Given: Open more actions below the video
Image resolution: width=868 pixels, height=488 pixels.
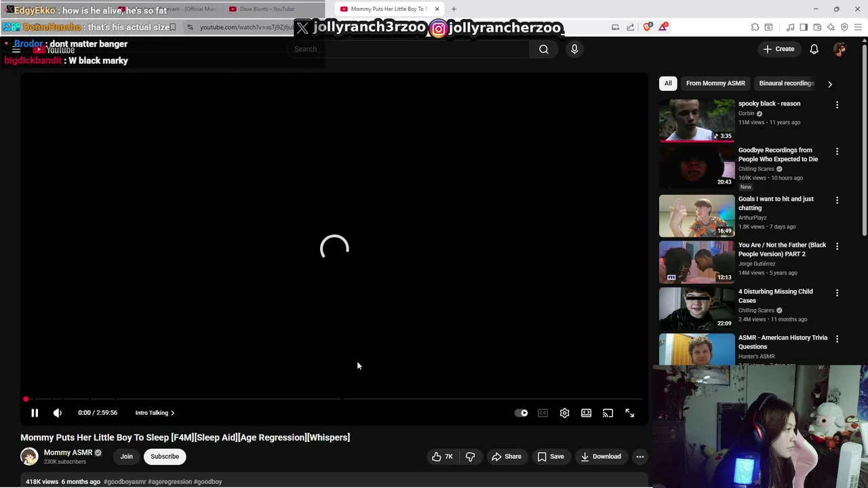Looking at the screenshot, I should click(x=639, y=457).
